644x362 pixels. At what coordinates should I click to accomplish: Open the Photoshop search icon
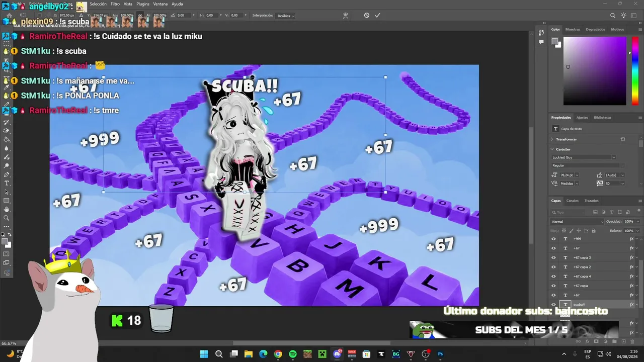613,16
